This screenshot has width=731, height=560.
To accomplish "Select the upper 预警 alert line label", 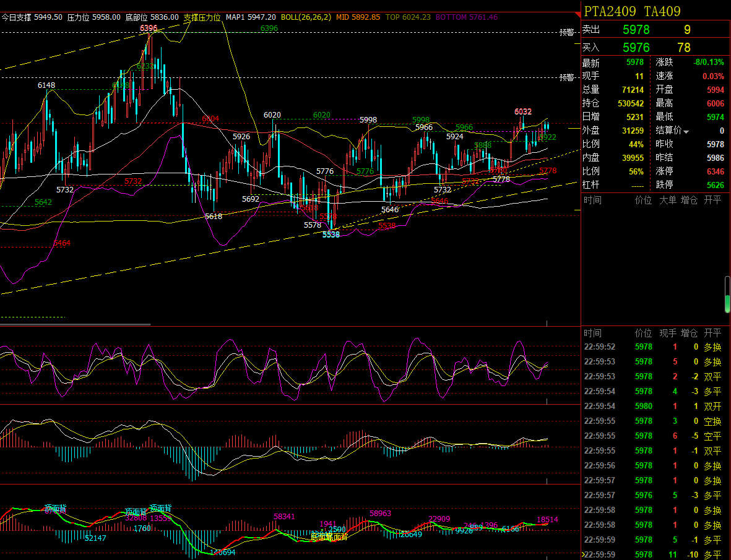I will pos(566,32).
